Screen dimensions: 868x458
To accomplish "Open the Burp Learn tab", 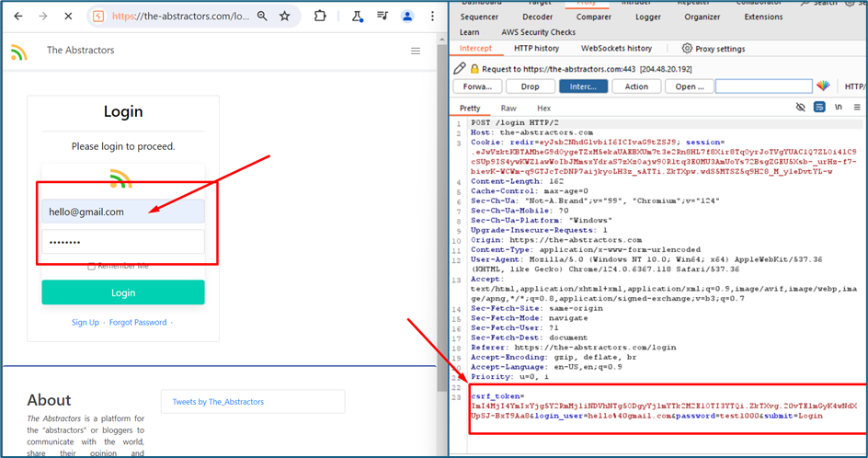I will pyautogui.click(x=470, y=32).
